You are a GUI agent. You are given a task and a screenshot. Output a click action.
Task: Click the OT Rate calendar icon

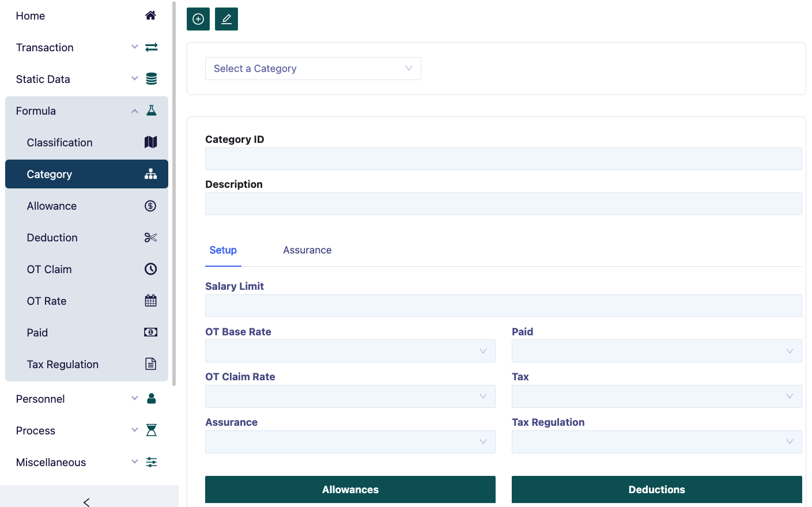coord(150,301)
